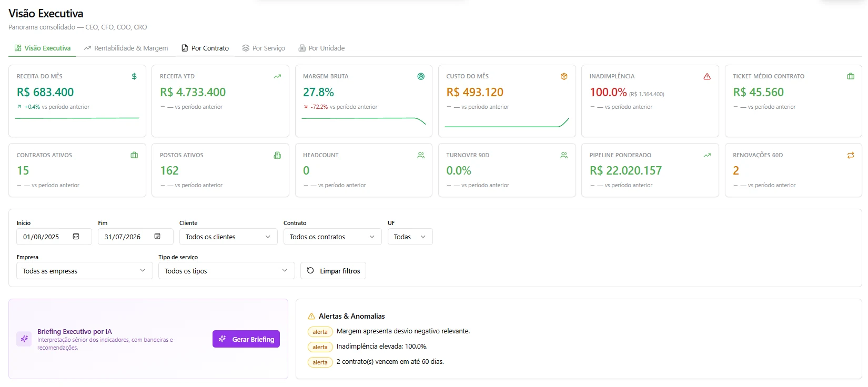Image resolution: width=868 pixels, height=387 pixels.
Task: Click the (R$ 1.364.400) amount text
Action: pos(647,94)
